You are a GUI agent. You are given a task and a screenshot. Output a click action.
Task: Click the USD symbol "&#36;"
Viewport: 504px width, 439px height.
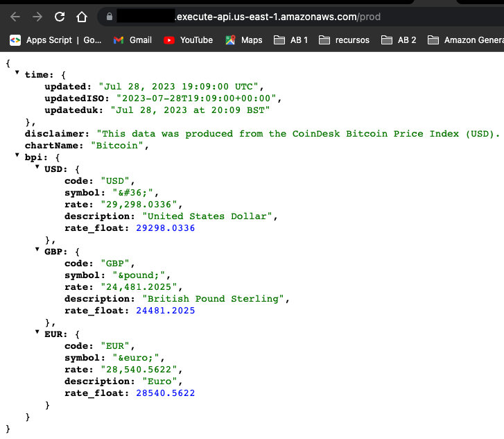pyautogui.click(x=133, y=193)
